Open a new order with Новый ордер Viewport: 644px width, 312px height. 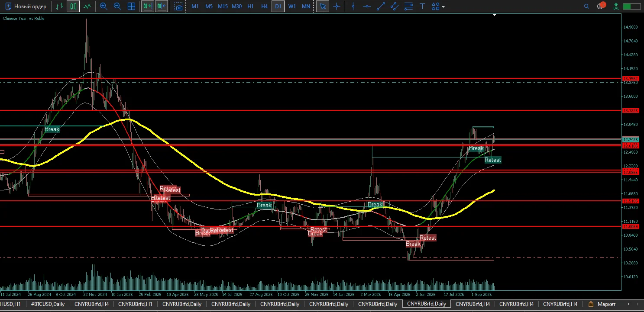pos(26,6)
